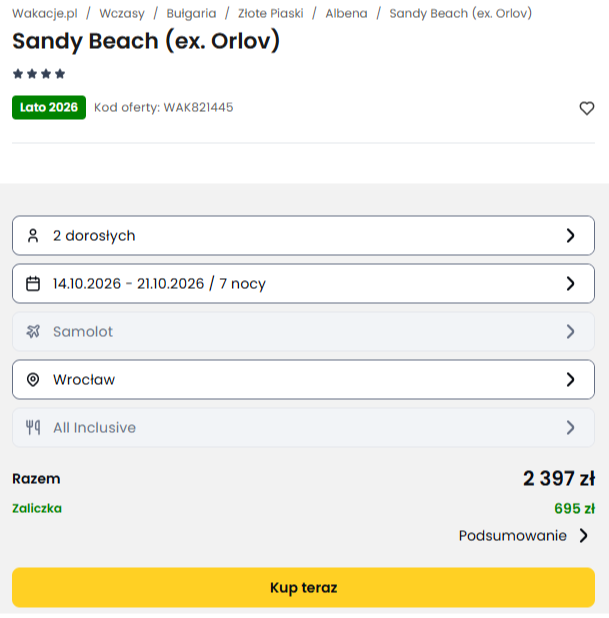Open the Samolot transport option chevron
This screenshot has height=618, width=609.
(x=570, y=332)
